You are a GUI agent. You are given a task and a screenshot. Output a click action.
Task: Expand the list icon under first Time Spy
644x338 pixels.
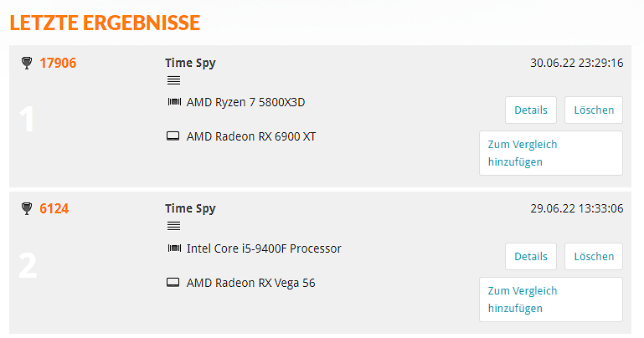tap(173, 80)
